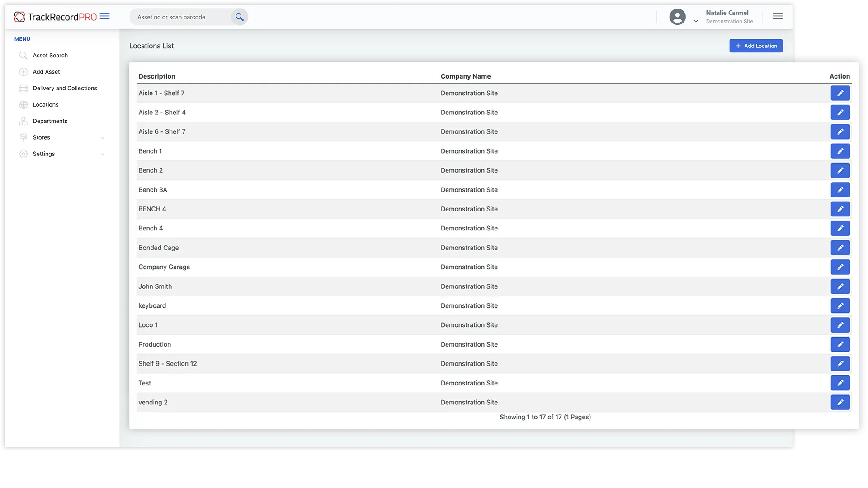Screen dimensions: 868x488
Task: Open Asset Search menu item
Action: 50,56
